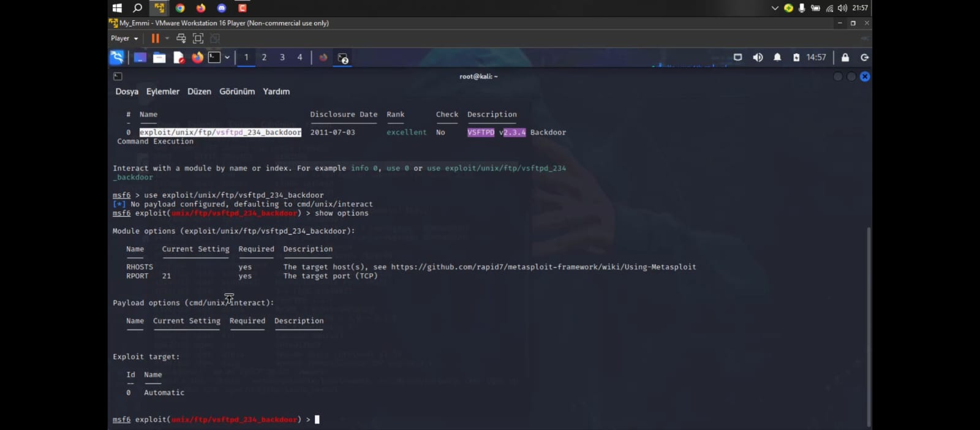Click the terminal new-tab icon at top-left

(x=118, y=77)
